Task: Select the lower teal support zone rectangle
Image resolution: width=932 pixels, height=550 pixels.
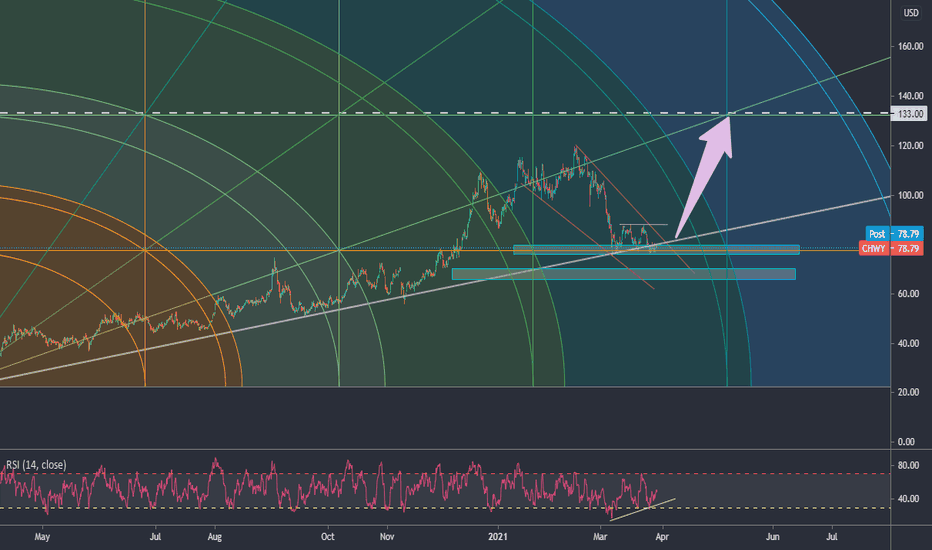Action: pyautogui.click(x=624, y=274)
